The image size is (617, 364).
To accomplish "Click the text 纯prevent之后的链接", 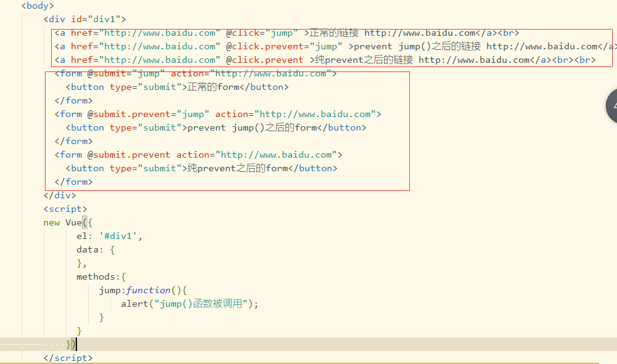I will pyautogui.click(x=364, y=60).
